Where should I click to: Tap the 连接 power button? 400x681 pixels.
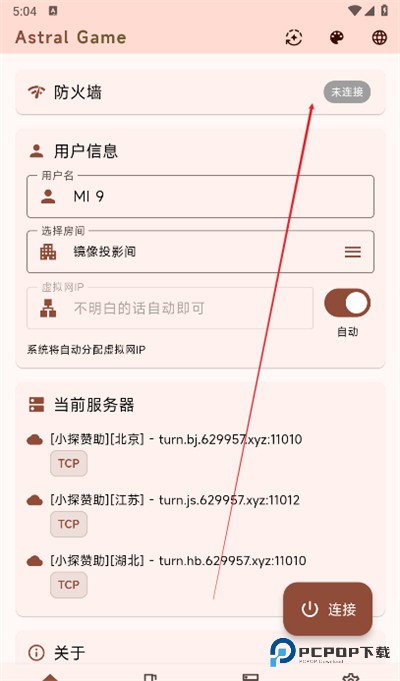coord(328,609)
